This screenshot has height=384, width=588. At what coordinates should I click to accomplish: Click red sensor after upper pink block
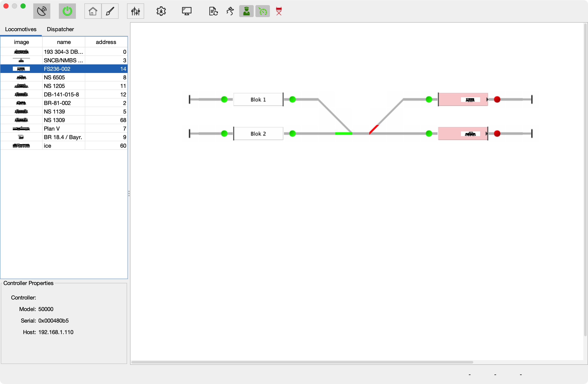coord(497,99)
